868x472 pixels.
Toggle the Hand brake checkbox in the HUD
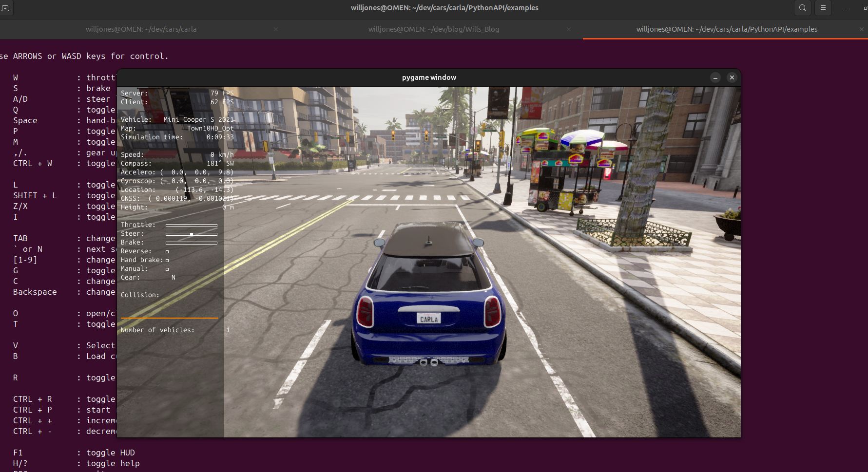coord(167,261)
